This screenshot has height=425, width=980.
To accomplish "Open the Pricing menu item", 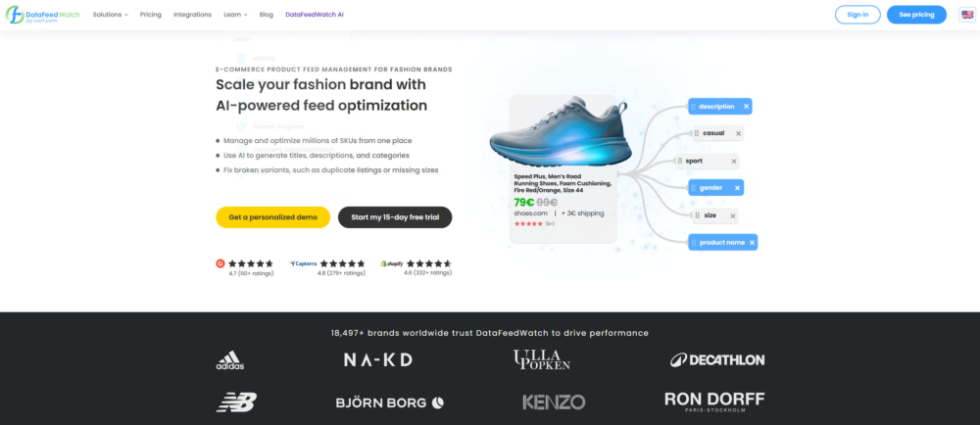I will [x=151, y=15].
